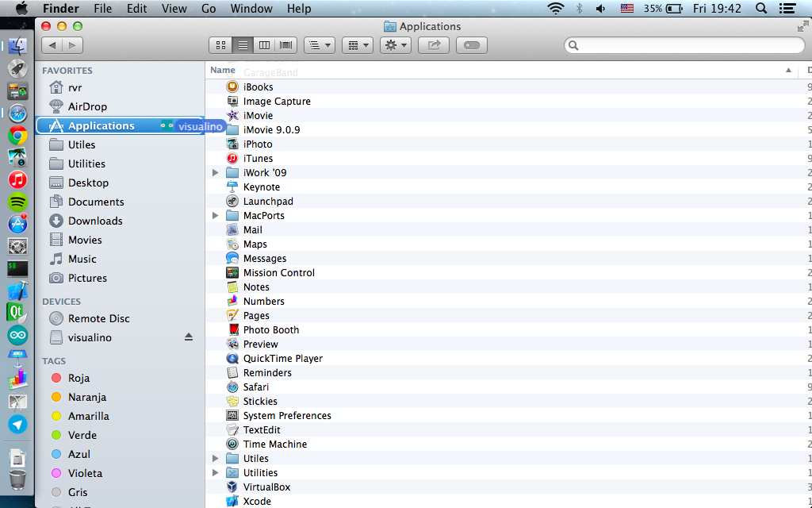This screenshot has height=508, width=812.
Task: Select the Maps icon
Action: tap(232, 244)
